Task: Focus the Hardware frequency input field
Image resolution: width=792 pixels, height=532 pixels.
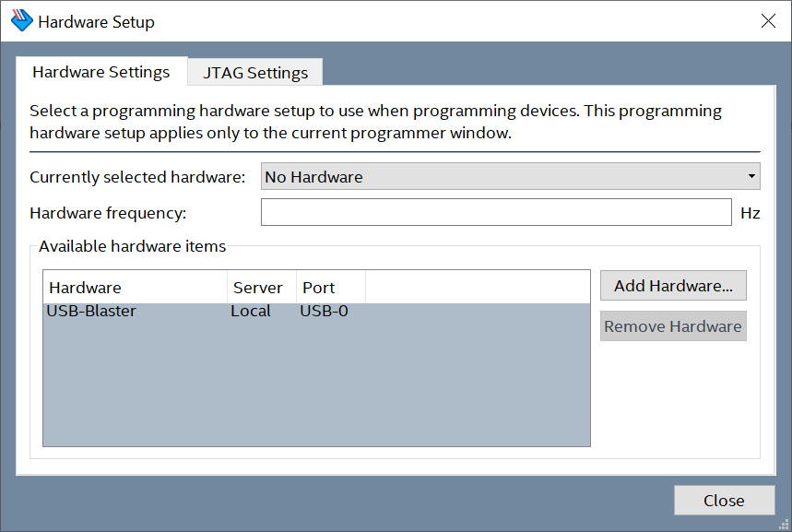Action: 496,213
